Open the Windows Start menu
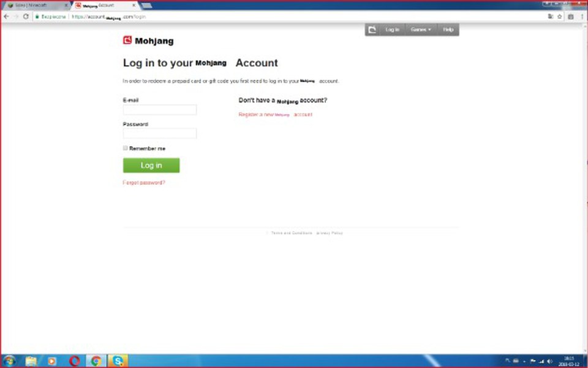The width and height of the screenshot is (588, 368). coord(9,361)
